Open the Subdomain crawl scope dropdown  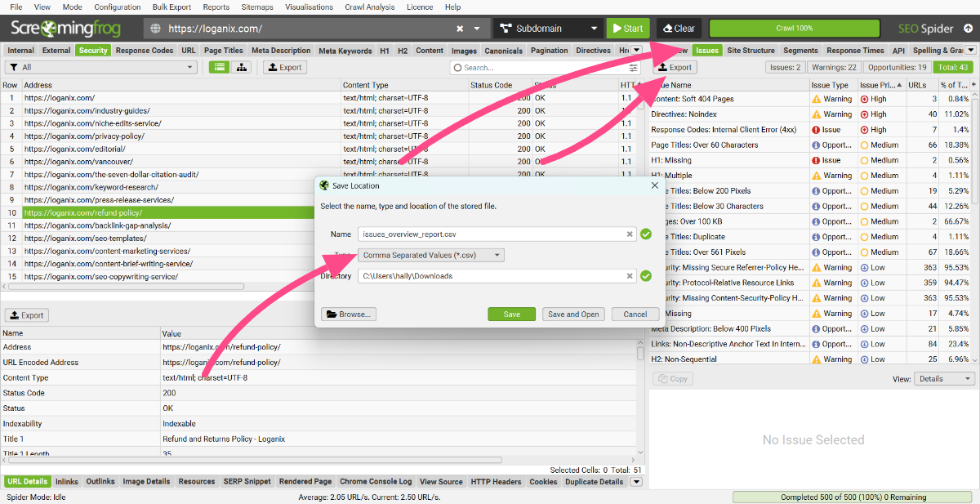click(x=548, y=29)
